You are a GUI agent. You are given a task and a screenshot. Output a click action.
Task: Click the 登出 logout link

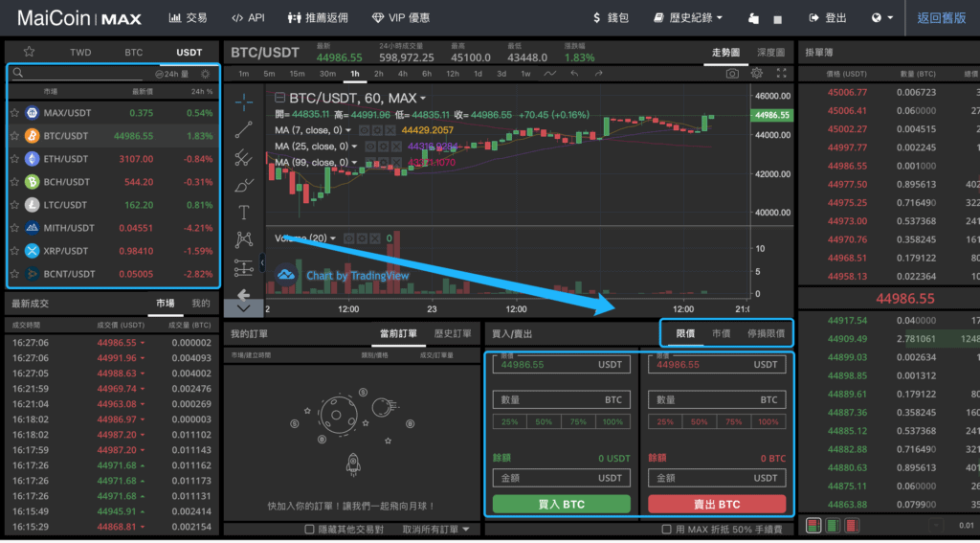pos(828,18)
